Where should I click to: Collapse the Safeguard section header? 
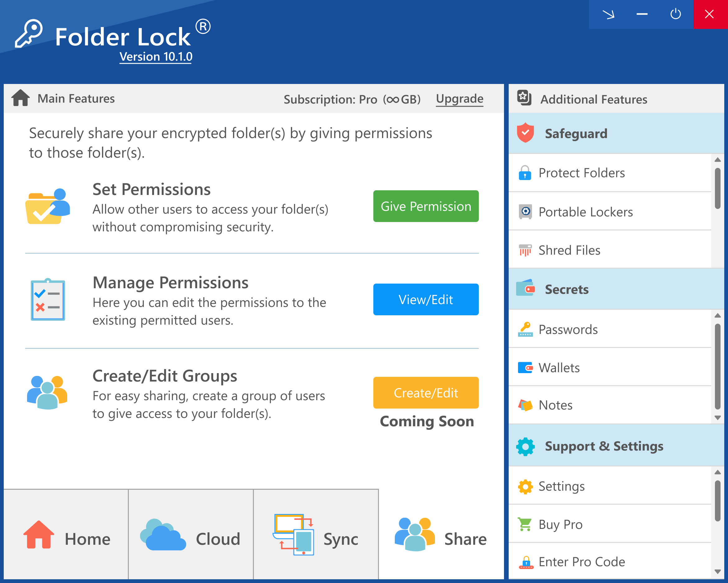tap(616, 133)
